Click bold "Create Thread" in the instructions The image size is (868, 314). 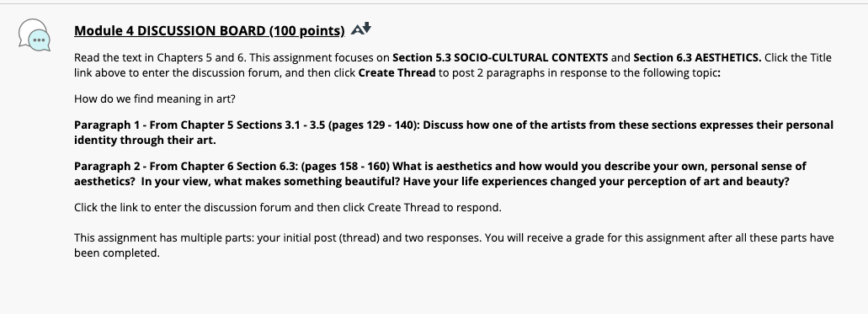(x=397, y=72)
